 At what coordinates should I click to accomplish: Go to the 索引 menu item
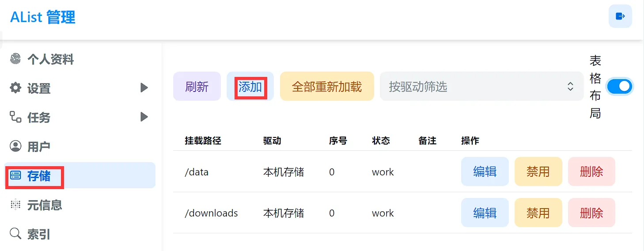point(39,234)
